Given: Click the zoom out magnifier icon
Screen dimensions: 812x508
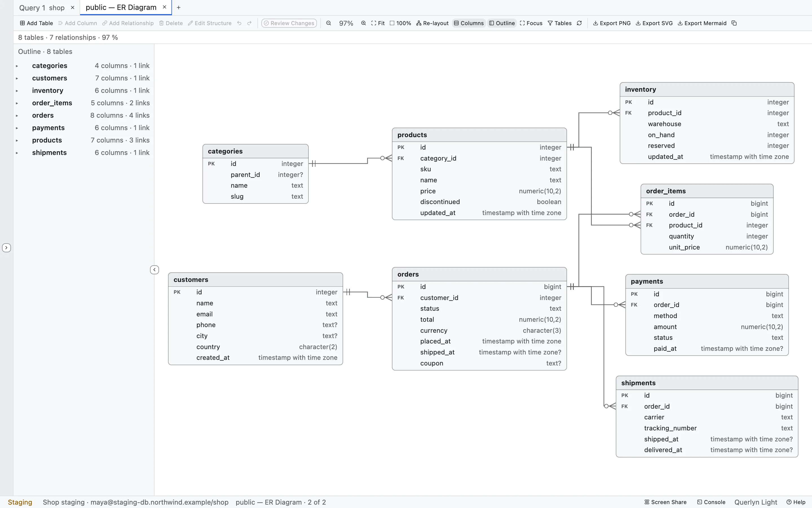Looking at the screenshot, I should pos(328,23).
